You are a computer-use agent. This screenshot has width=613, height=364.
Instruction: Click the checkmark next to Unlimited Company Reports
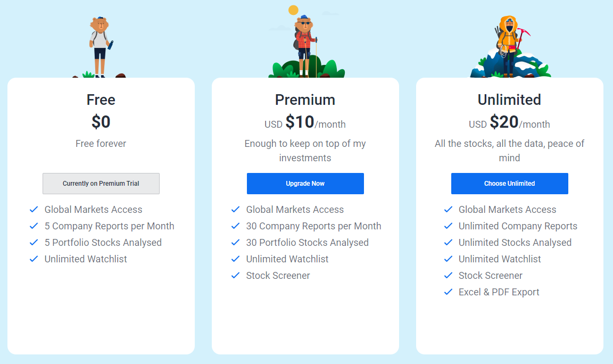click(x=448, y=226)
